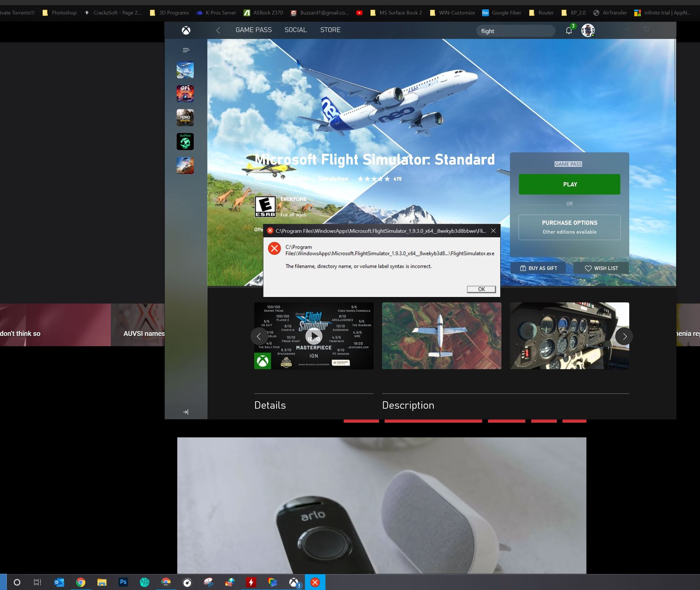Click the Simulation genre link
The width and height of the screenshot is (700, 590).
tap(333, 179)
